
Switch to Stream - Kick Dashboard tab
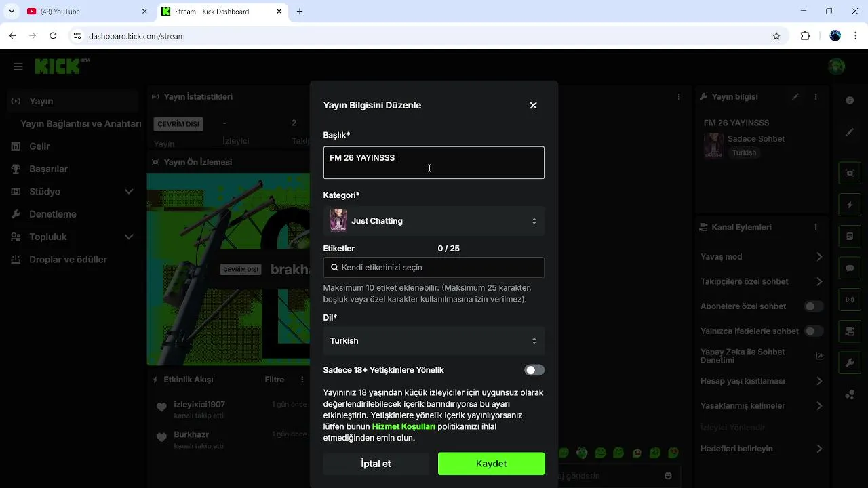tap(222, 12)
